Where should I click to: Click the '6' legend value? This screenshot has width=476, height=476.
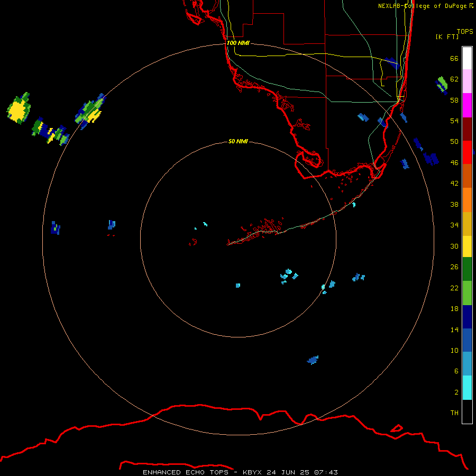456,371
